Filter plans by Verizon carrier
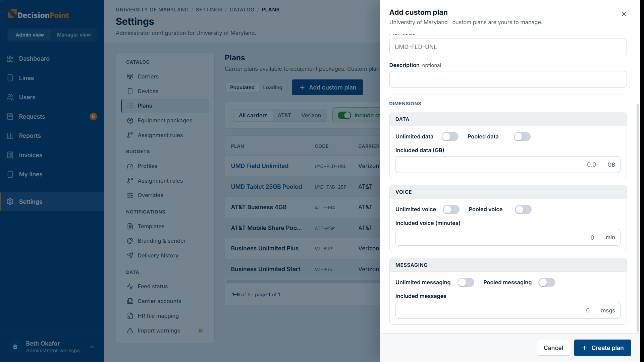 pyautogui.click(x=311, y=115)
